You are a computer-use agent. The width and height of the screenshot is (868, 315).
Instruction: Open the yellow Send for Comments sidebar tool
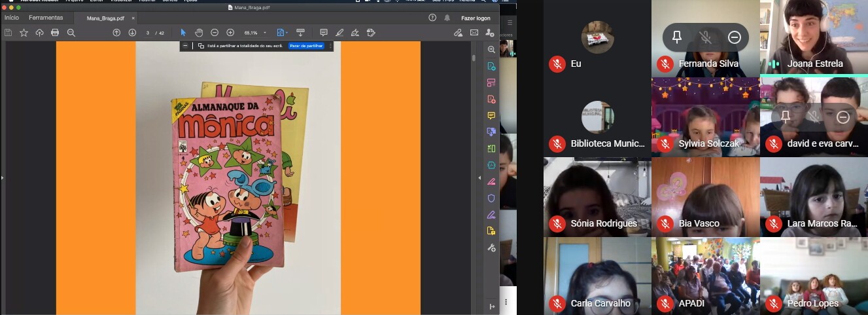pyautogui.click(x=491, y=231)
